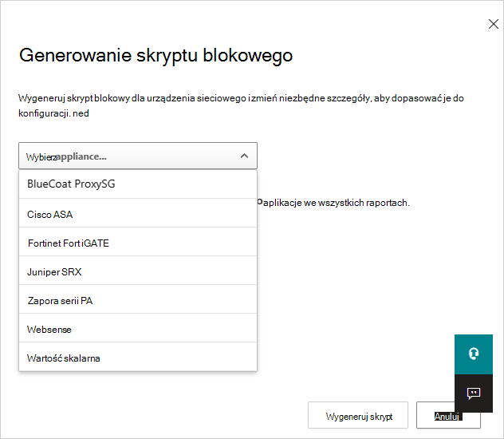Image resolution: width=504 pixels, height=439 pixels.
Task: Click the dropdown chevron arrow
Action: pyautogui.click(x=244, y=156)
